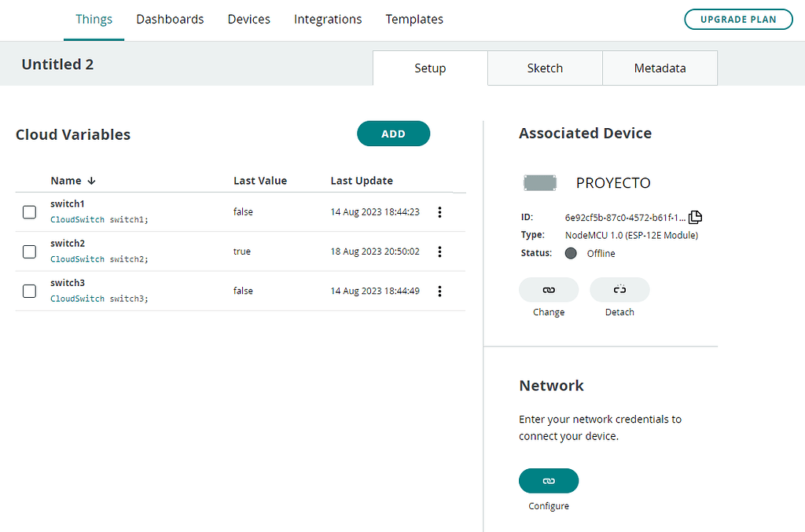Switch to the Sketch tab

pyautogui.click(x=545, y=68)
